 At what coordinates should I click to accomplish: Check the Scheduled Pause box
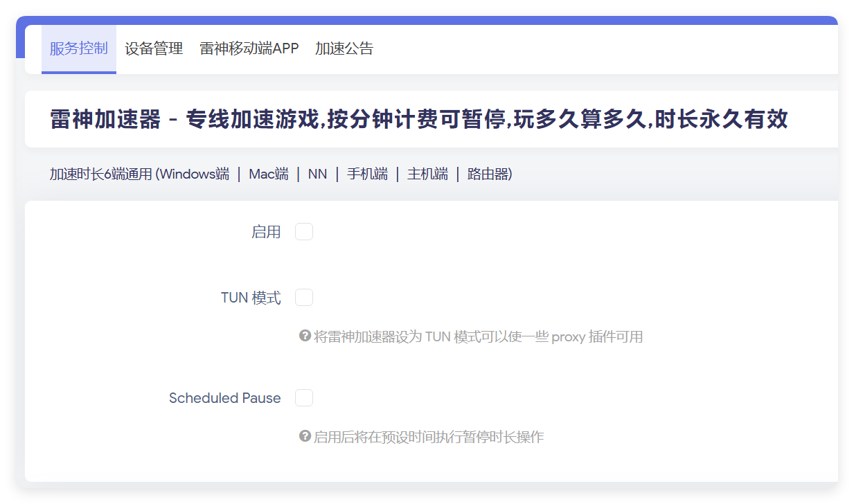(x=304, y=398)
